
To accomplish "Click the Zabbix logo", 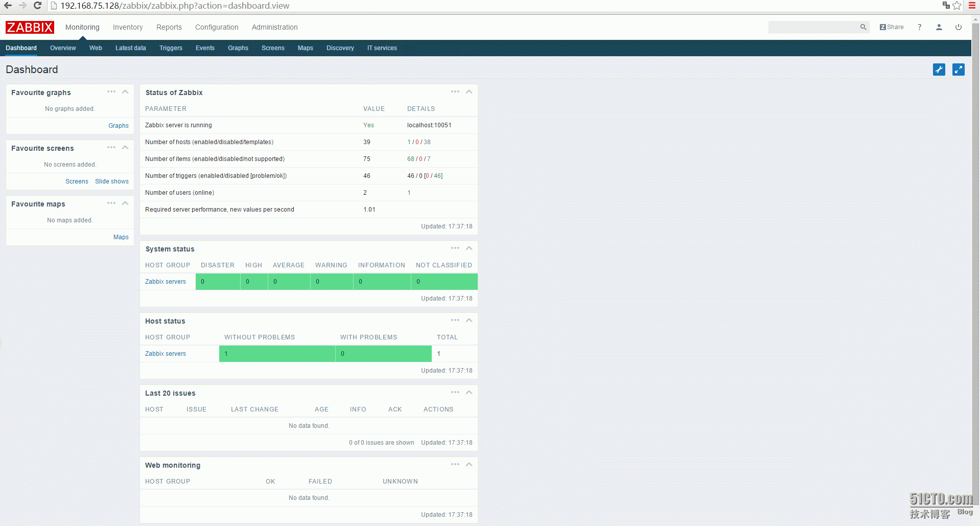I will [30, 27].
